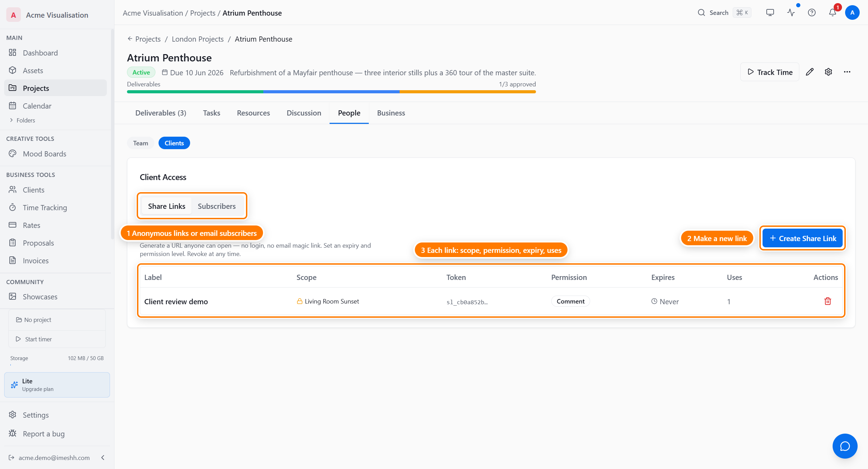Select the Clients pill
868x469 pixels.
click(174, 143)
